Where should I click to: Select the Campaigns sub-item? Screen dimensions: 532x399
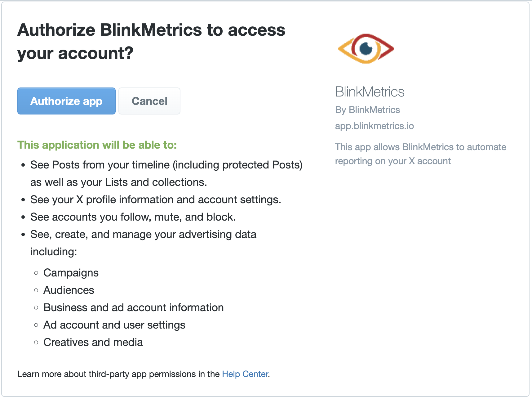71,273
